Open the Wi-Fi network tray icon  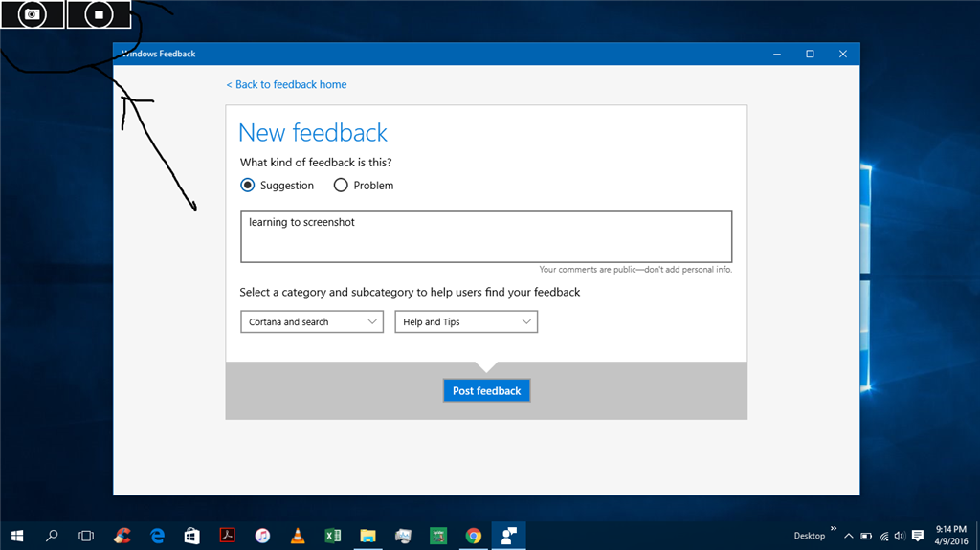[x=883, y=536]
